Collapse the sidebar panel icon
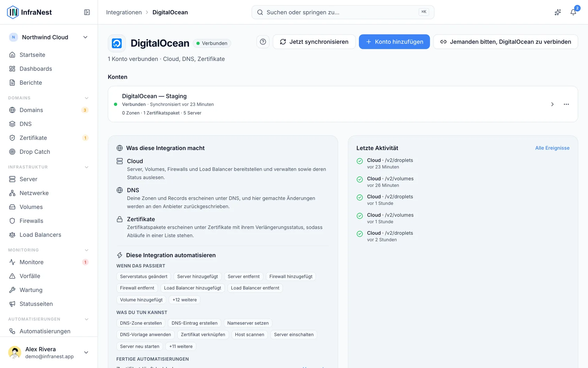This screenshot has height=368, width=588. tap(87, 12)
